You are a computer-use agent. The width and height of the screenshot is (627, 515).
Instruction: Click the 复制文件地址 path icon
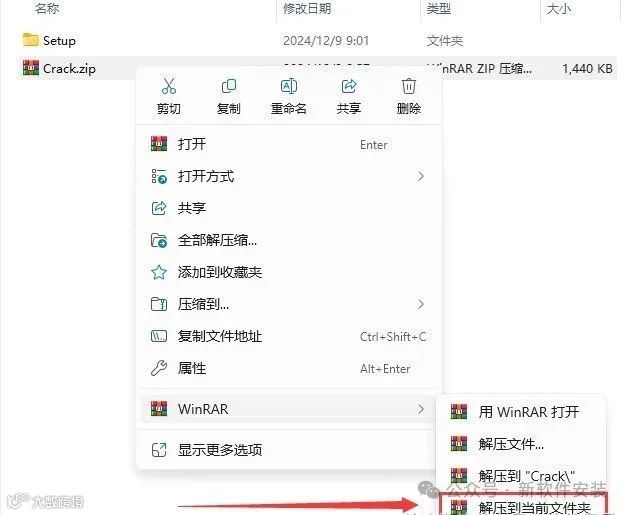coord(159,336)
